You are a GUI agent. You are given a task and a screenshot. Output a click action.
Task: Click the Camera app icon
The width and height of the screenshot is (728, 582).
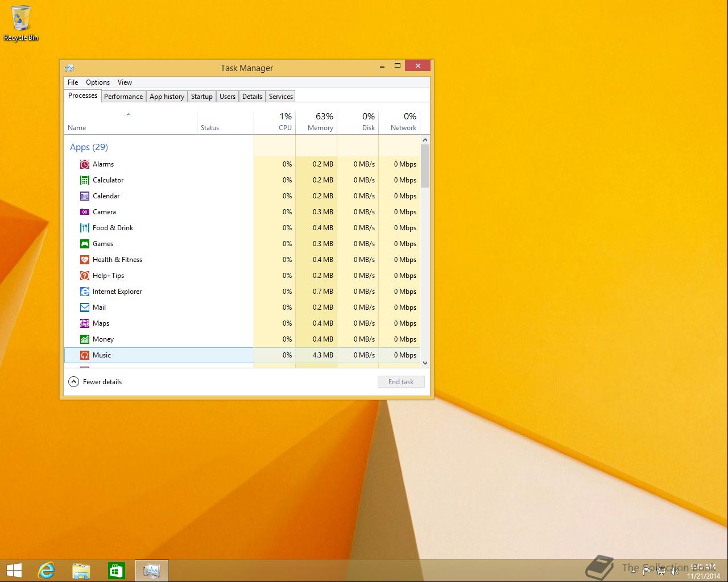click(x=85, y=212)
